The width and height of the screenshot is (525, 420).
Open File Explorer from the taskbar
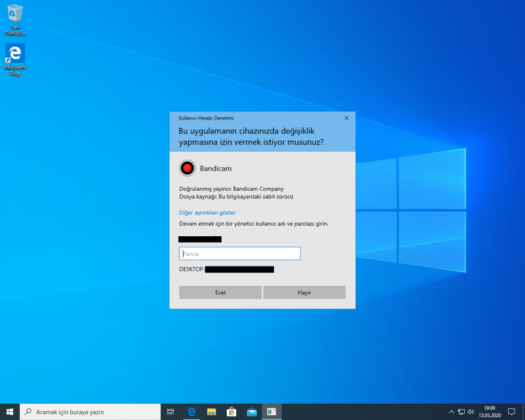(x=211, y=412)
